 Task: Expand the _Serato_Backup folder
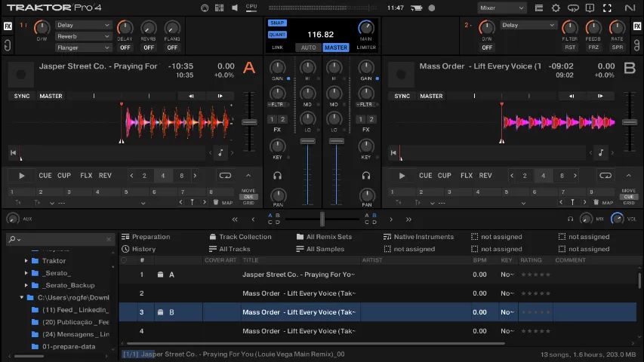[26, 285]
